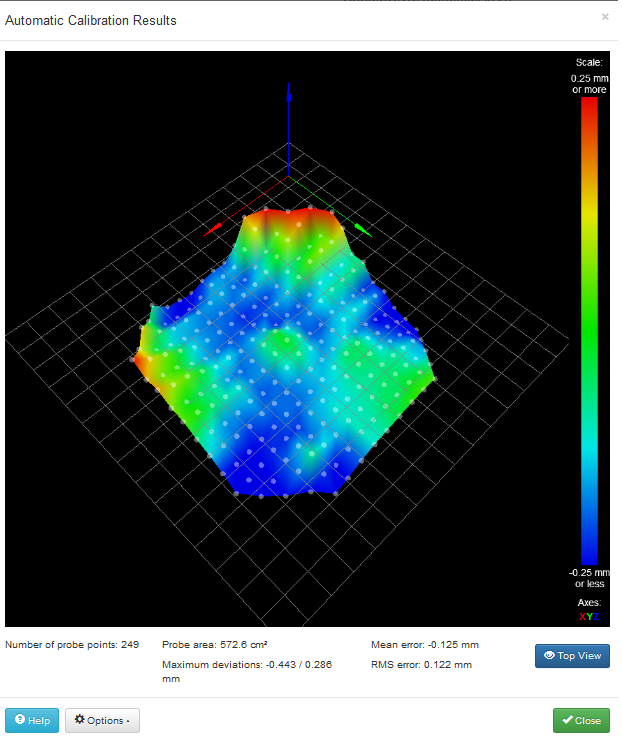
Task: Click the Help button with question icon
Action: [x=32, y=720]
